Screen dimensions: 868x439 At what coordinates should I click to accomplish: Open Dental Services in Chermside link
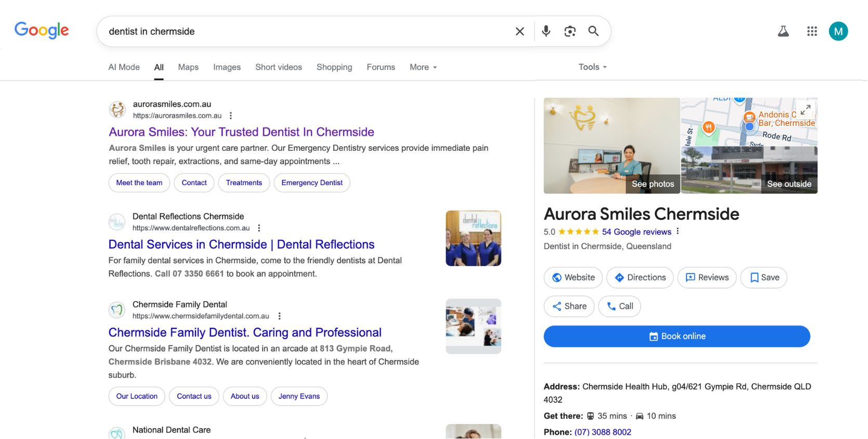[x=241, y=244]
